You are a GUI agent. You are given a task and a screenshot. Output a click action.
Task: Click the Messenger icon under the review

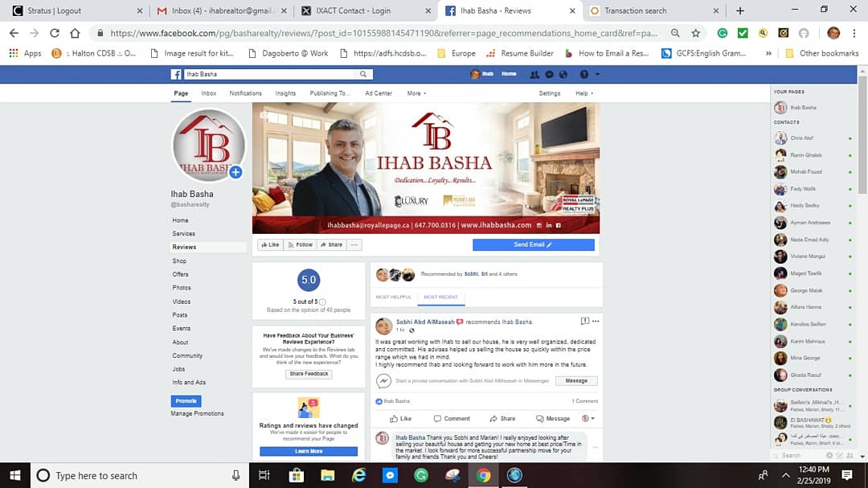pos(383,381)
